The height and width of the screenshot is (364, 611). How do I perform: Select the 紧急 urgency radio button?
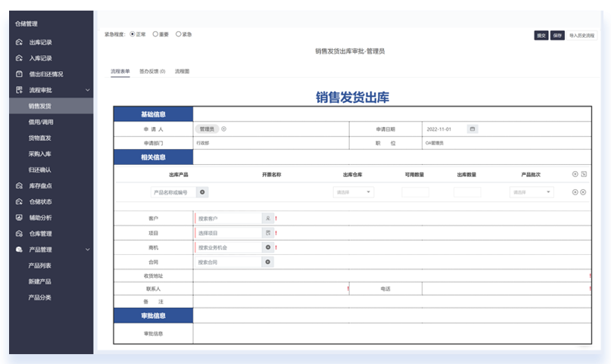pos(179,34)
